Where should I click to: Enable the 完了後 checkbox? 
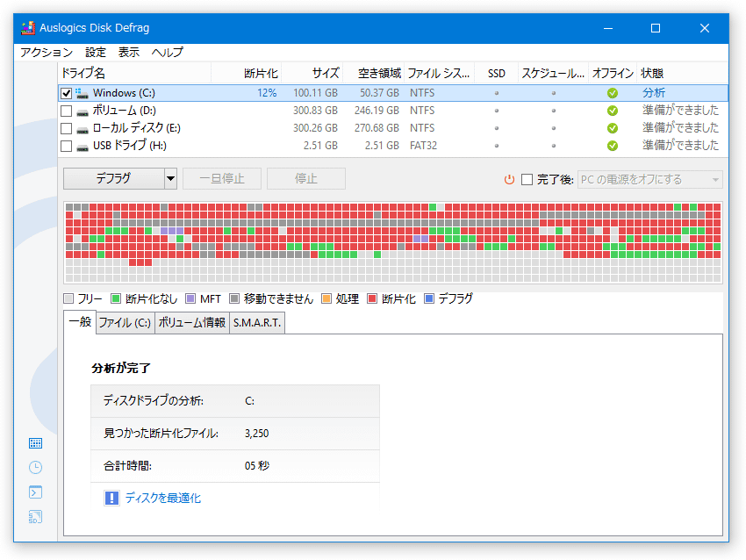[x=527, y=179]
